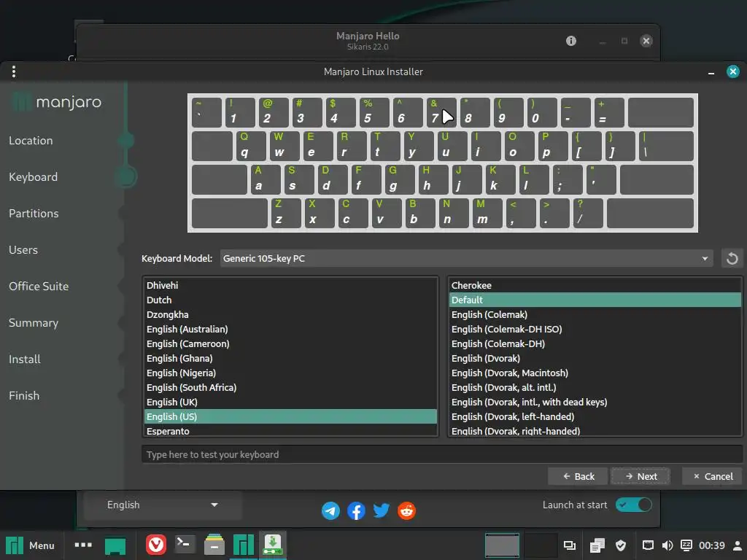Image resolution: width=747 pixels, height=560 pixels.
Task: Open the Manjaro Menu
Action: pyautogui.click(x=30, y=545)
